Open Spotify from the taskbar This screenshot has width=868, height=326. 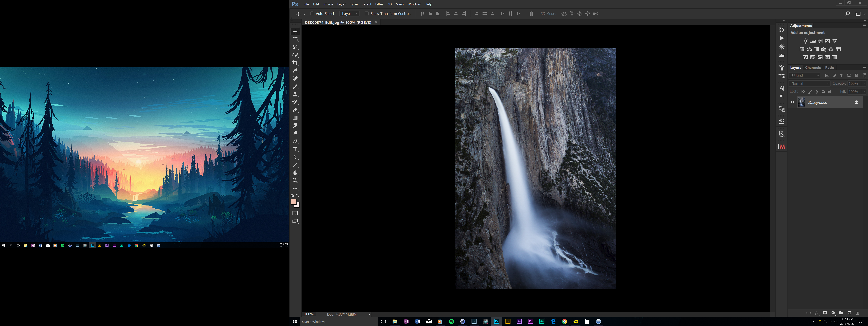click(x=451, y=322)
